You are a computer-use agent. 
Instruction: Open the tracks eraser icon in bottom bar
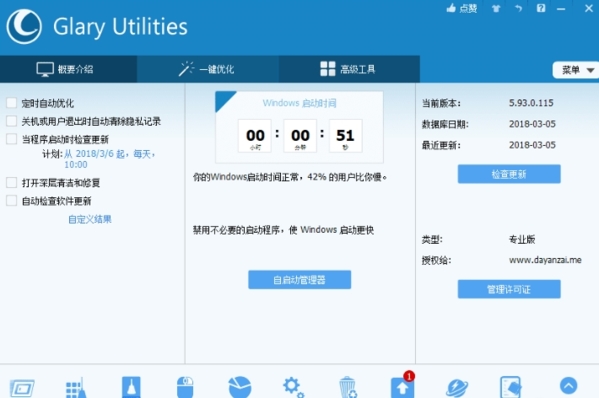click(x=131, y=387)
